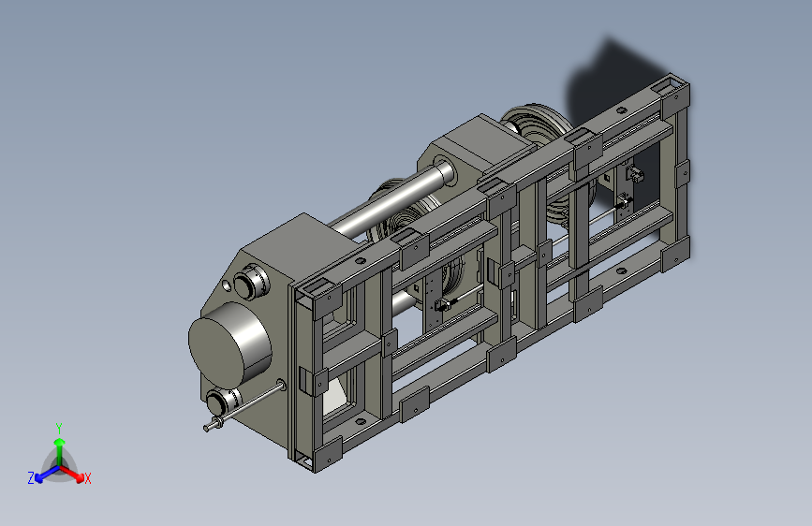Select the pulley wheel at the far rear of the assembly

tap(539, 124)
